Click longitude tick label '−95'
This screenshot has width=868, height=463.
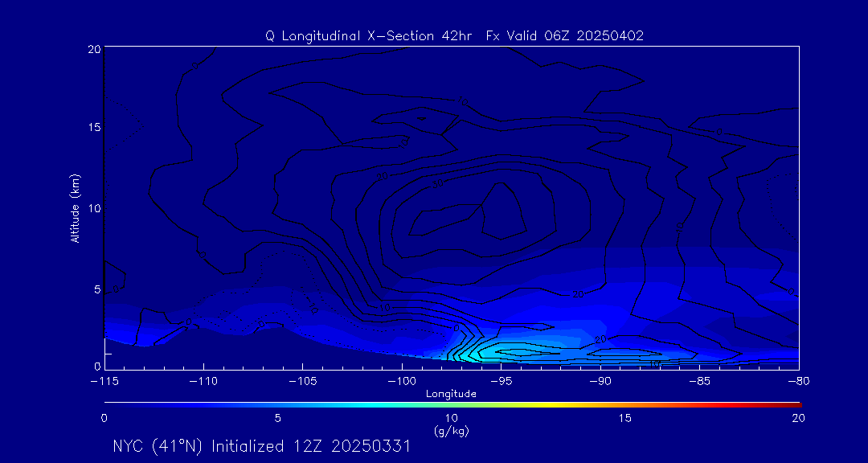[501, 381]
